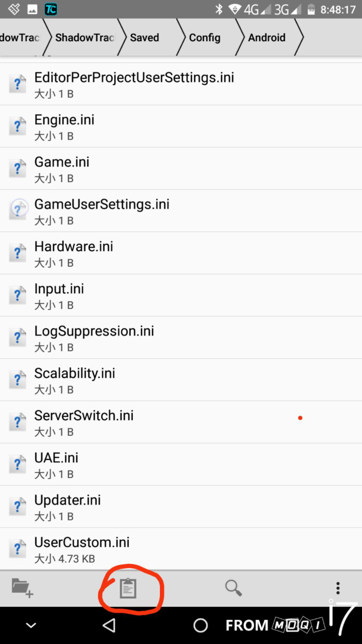This screenshot has height=644, width=362.
Task: Open the Hardware.ini file
Action: [x=74, y=253]
